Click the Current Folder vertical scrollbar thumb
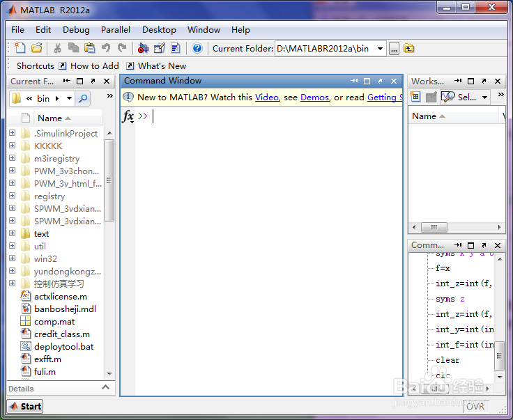The height and width of the screenshot is (420, 513). 109,180
